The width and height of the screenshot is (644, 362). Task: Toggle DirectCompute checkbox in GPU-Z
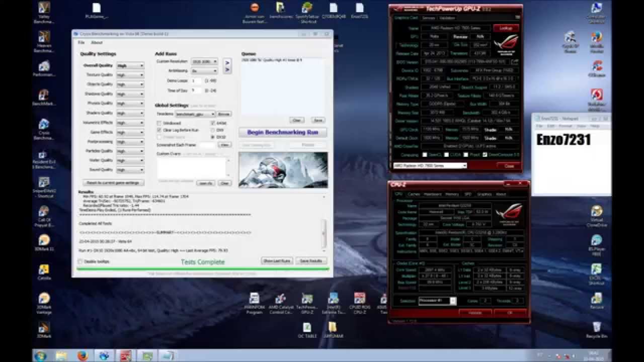485,154
